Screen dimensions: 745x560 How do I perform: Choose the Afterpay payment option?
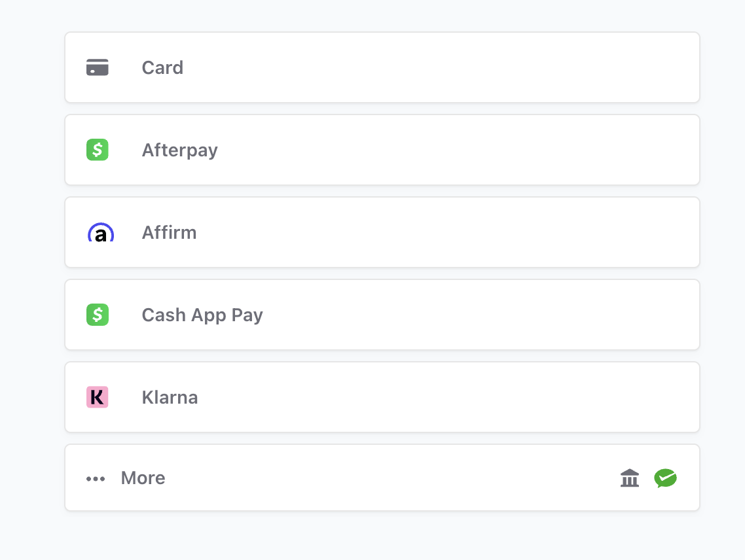click(x=382, y=150)
